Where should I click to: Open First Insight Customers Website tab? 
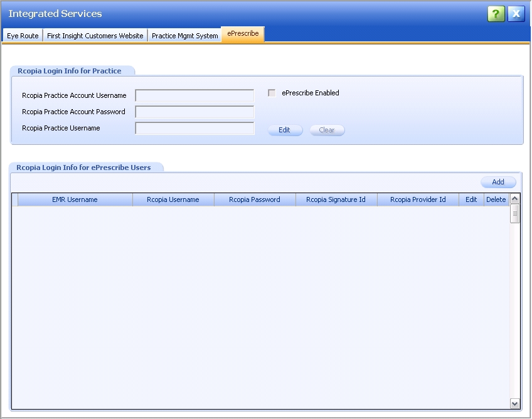coord(95,36)
